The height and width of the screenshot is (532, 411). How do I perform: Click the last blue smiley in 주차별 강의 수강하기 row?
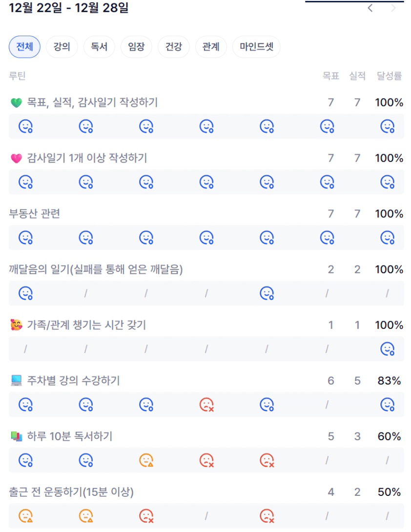(x=388, y=405)
